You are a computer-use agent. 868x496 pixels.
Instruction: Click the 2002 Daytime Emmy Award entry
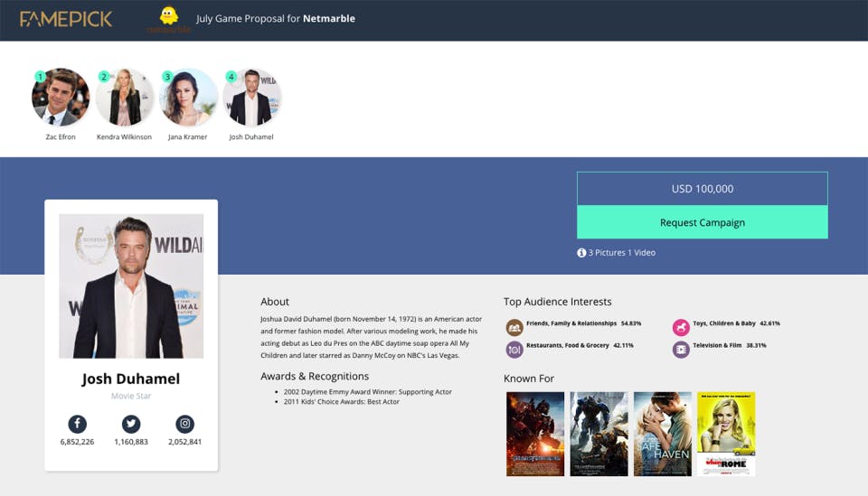pos(368,391)
